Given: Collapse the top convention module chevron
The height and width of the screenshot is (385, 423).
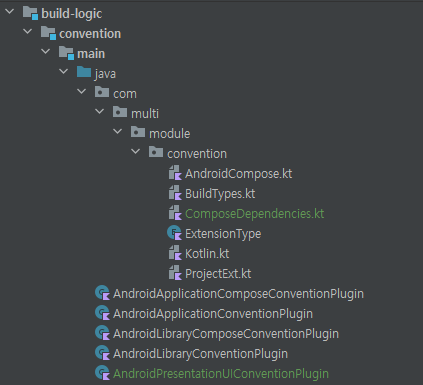Looking at the screenshot, I should [x=28, y=32].
